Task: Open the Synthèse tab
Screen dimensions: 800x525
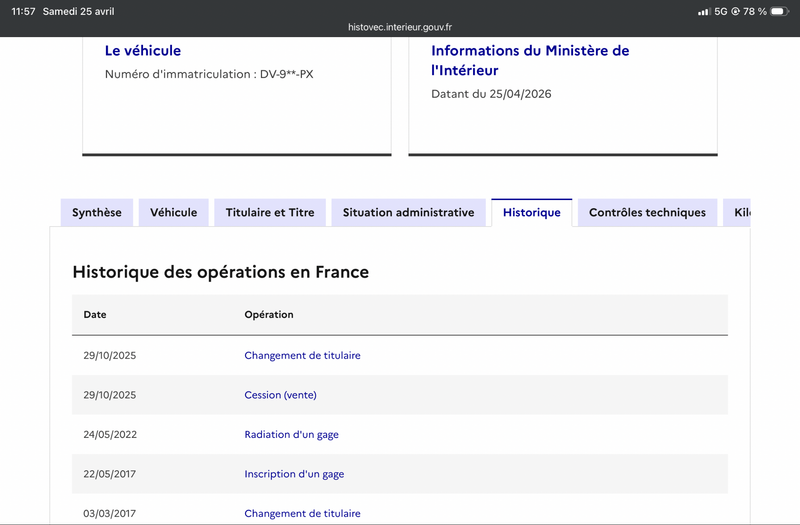Action: tap(97, 212)
